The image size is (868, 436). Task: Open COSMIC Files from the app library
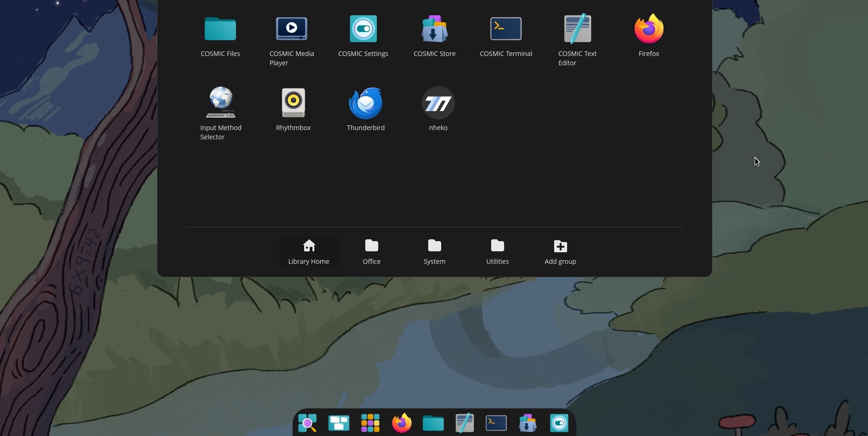220,35
